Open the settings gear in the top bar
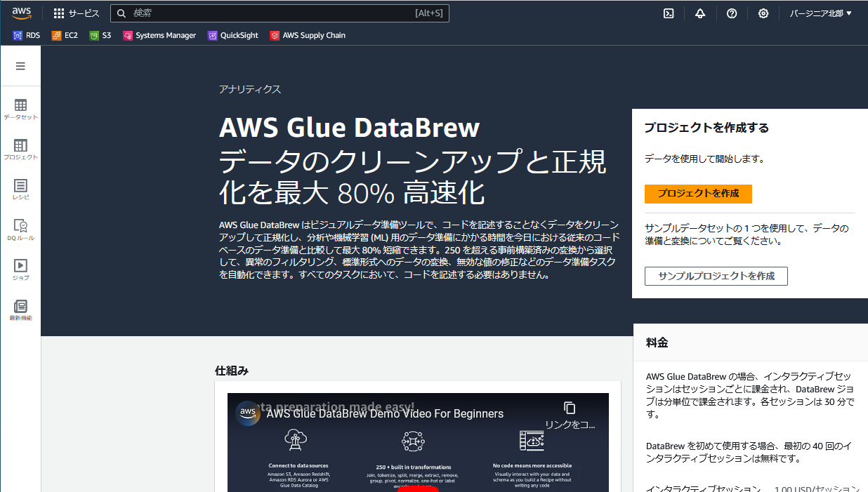Screen dimensions: 868x492 [x=763, y=13]
